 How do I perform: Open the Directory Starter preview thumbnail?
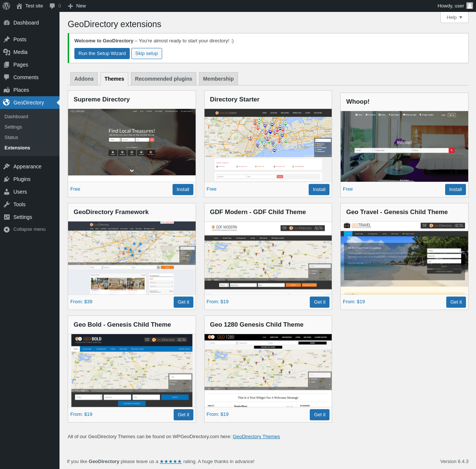coord(268,145)
